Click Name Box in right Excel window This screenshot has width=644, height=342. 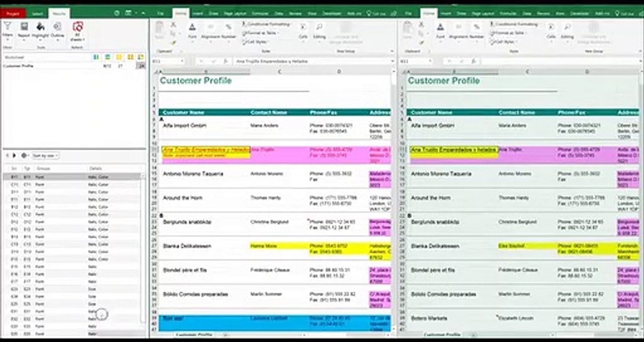[416, 61]
